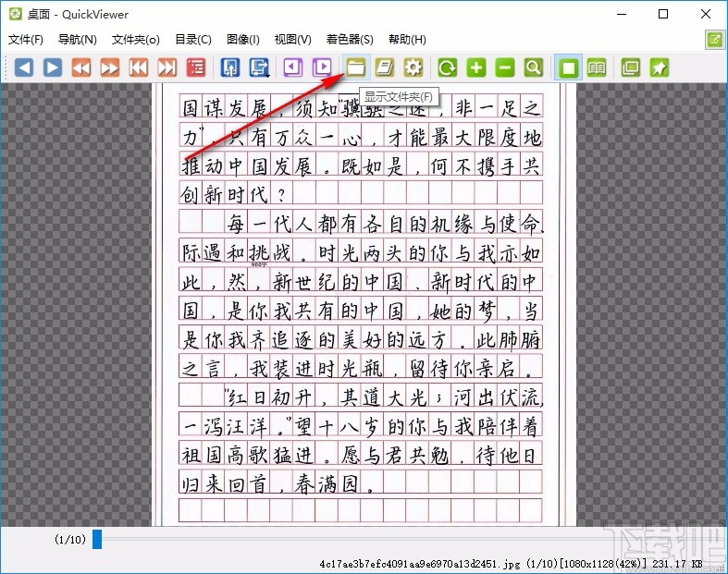The image size is (728, 574).
Task: Open the 着色器(S) menu
Action: [x=350, y=40]
